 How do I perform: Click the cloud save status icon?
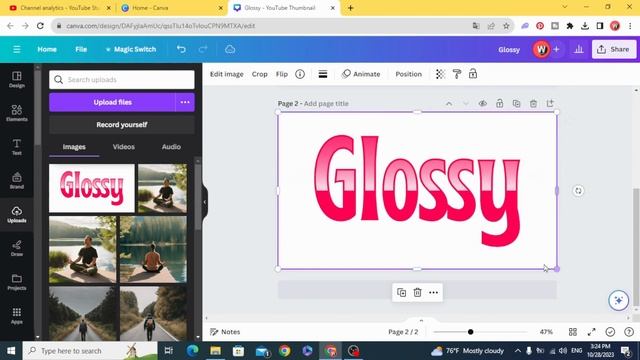(x=230, y=49)
